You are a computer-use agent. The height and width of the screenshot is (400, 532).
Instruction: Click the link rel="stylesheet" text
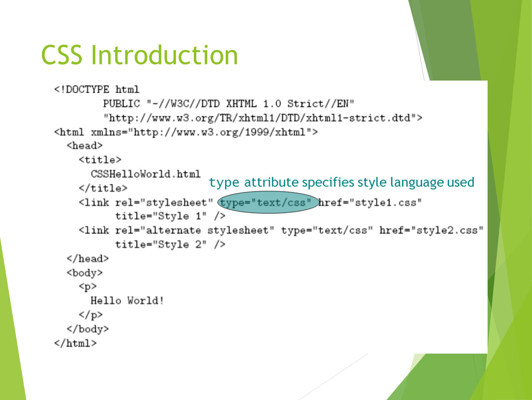[146, 202]
